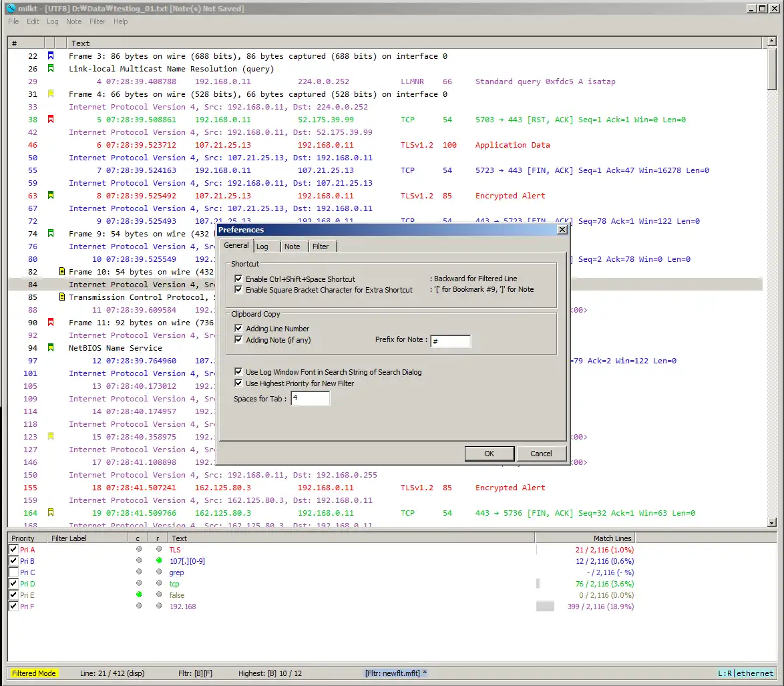Click the green bookmark icon on line 94
This screenshot has height=686, width=784.
[x=51, y=347]
